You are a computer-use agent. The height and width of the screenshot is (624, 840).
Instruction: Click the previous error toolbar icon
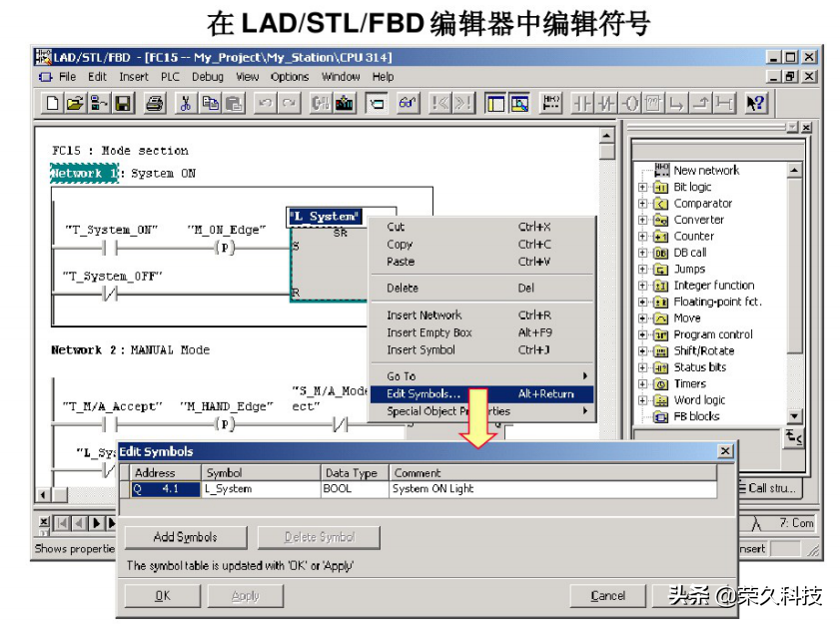(439, 103)
